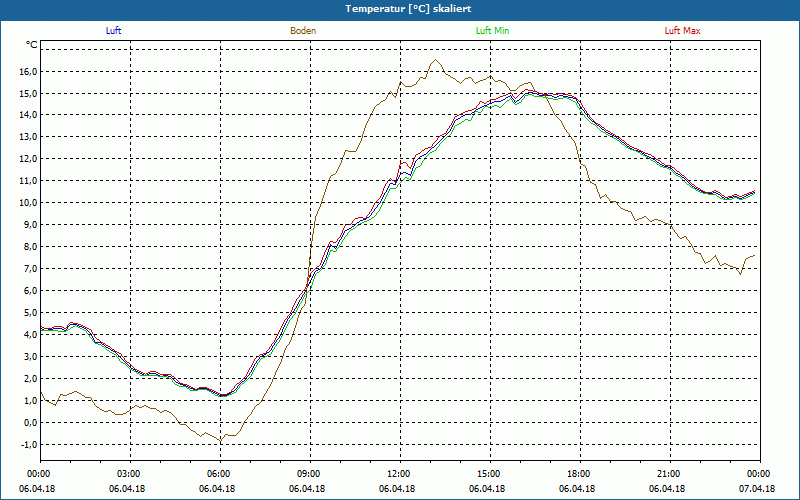Click the '0,0' y-axis value
800x500 pixels.
pyautogui.click(x=31, y=422)
